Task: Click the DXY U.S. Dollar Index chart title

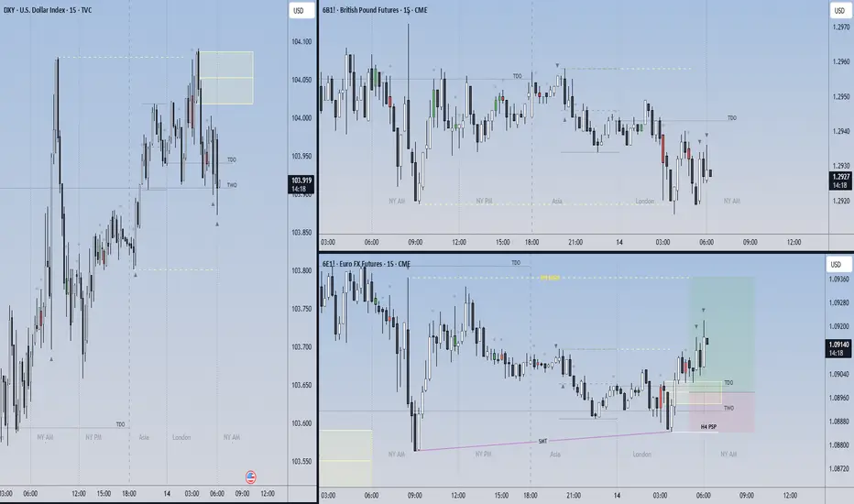Action: [48, 10]
